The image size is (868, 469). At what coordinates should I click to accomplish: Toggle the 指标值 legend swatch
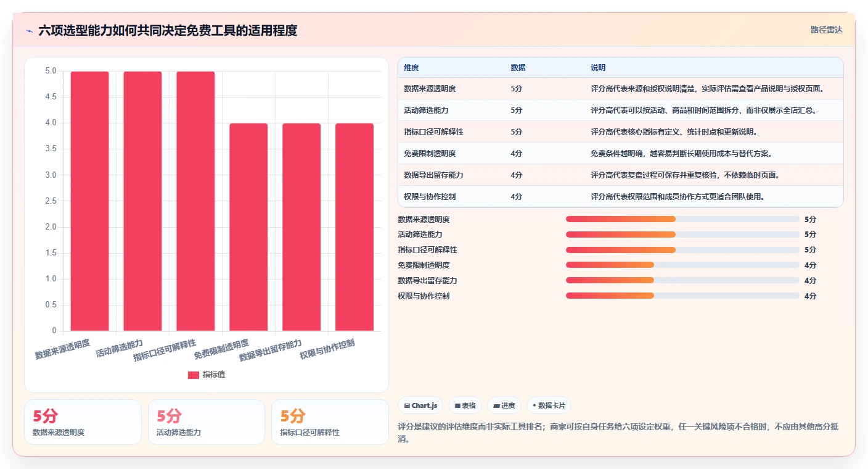(194, 375)
